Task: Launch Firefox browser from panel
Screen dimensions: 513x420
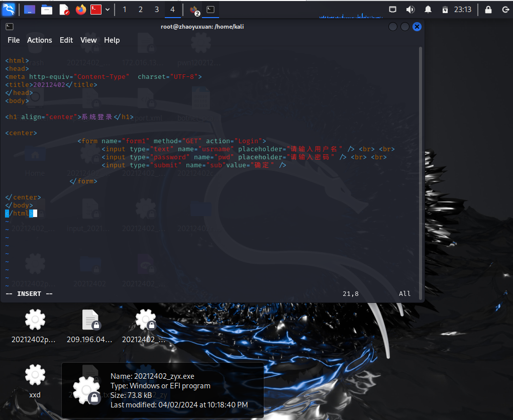Action: click(x=80, y=10)
